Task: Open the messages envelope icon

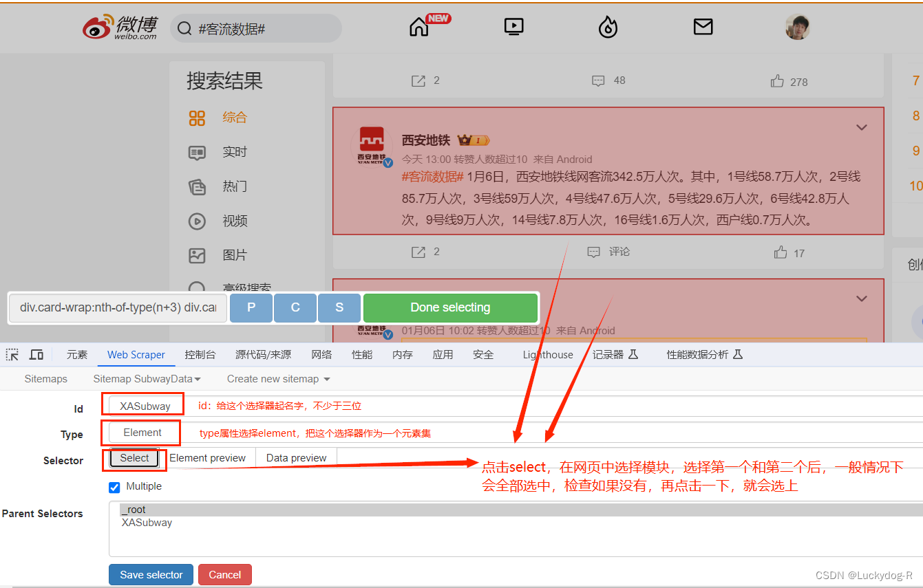Action: pyautogui.click(x=703, y=27)
